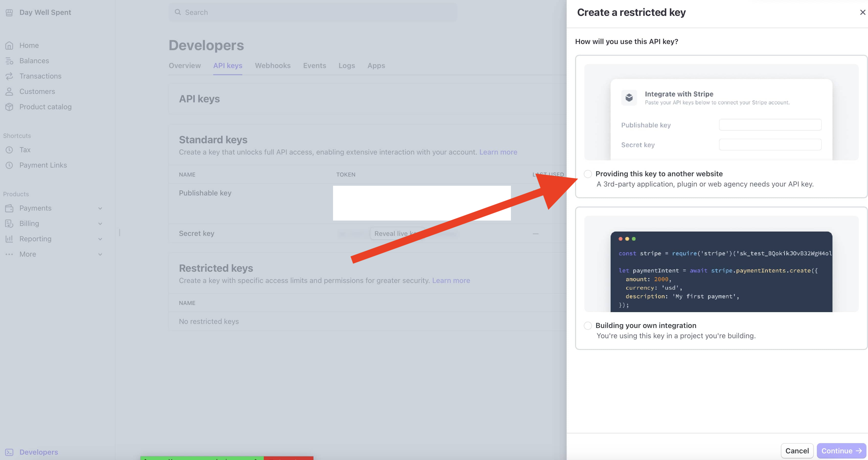Click the Product catalog box icon
This screenshot has height=460, width=868.
[x=9, y=107]
